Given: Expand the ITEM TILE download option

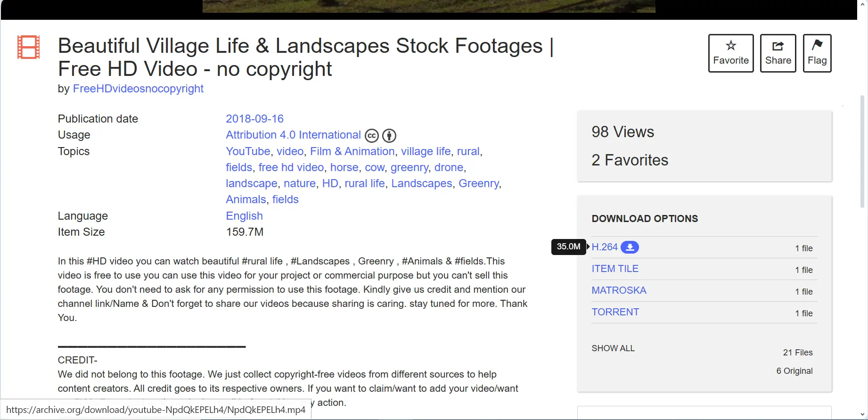Looking at the screenshot, I should 615,269.
